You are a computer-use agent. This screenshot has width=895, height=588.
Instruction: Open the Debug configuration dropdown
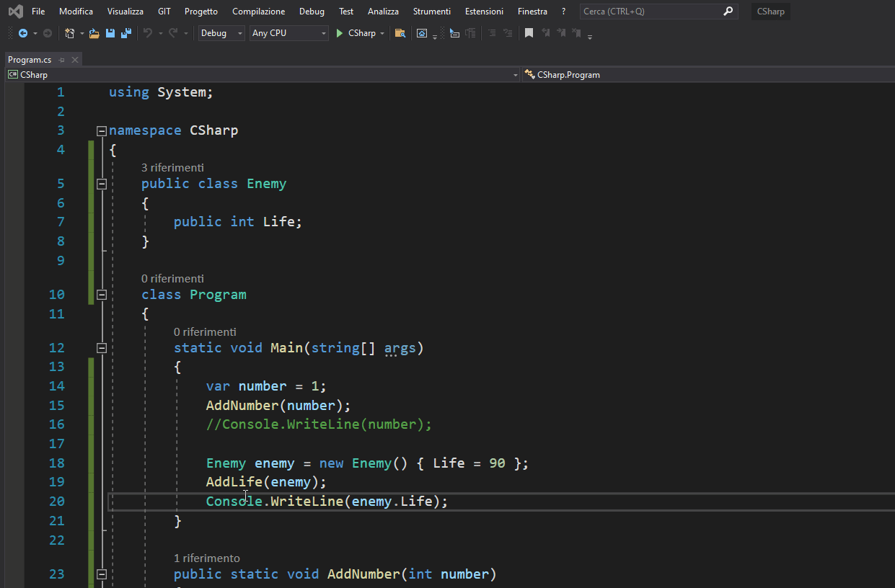(x=221, y=33)
